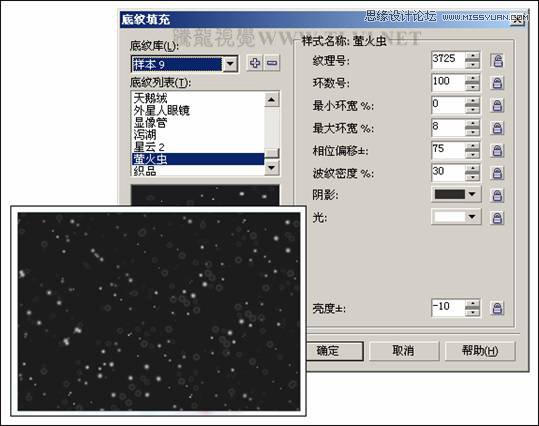Select 泻湖 in the texture list
Viewport: 539px width, 426px height.
coord(198,135)
